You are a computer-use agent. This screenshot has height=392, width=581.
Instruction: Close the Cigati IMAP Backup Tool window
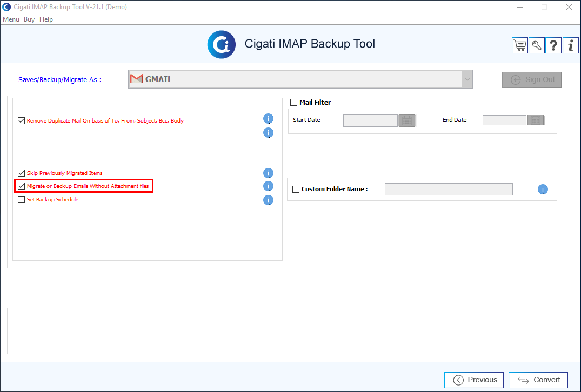coord(569,7)
